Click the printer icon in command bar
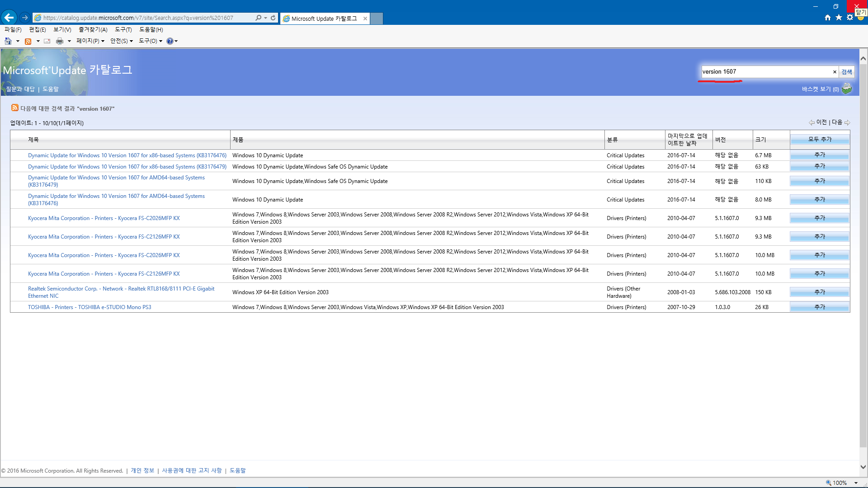868x488 pixels. [x=60, y=41]
